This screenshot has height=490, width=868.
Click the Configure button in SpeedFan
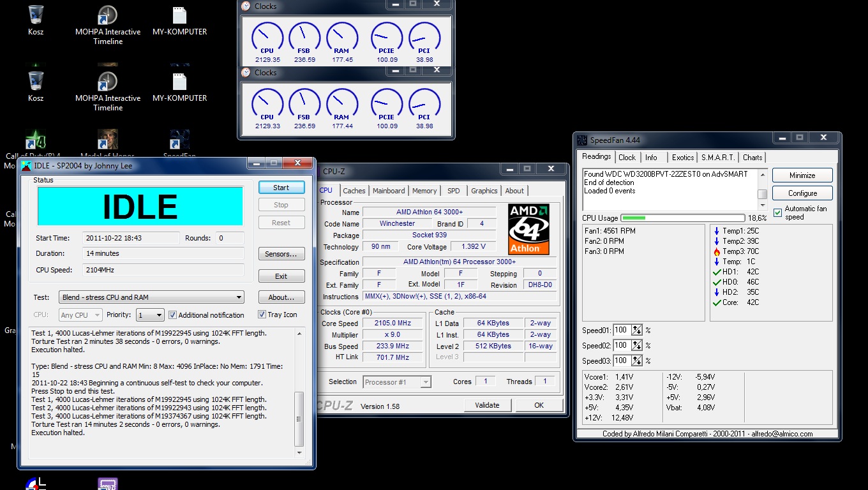802,193
